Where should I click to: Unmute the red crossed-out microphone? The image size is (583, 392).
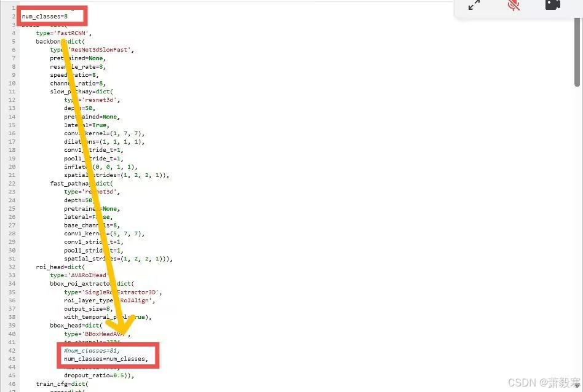pos(514,6)
